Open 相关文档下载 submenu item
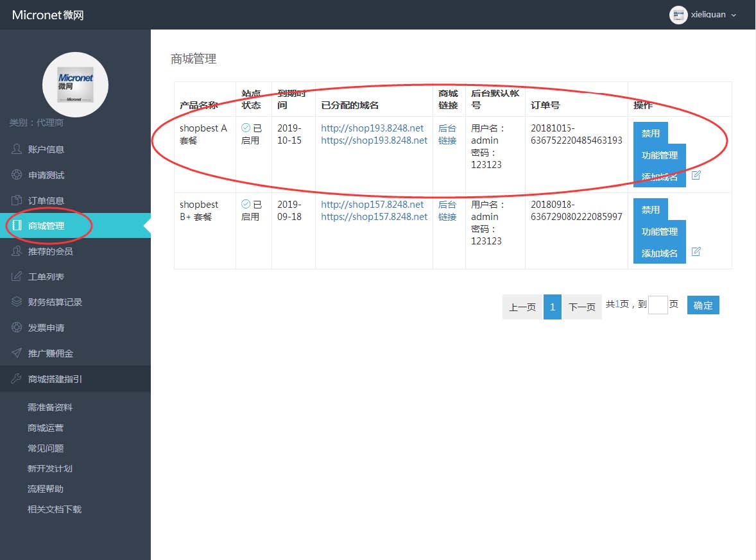This screenshot has width=756, height=560. (55, 509)
